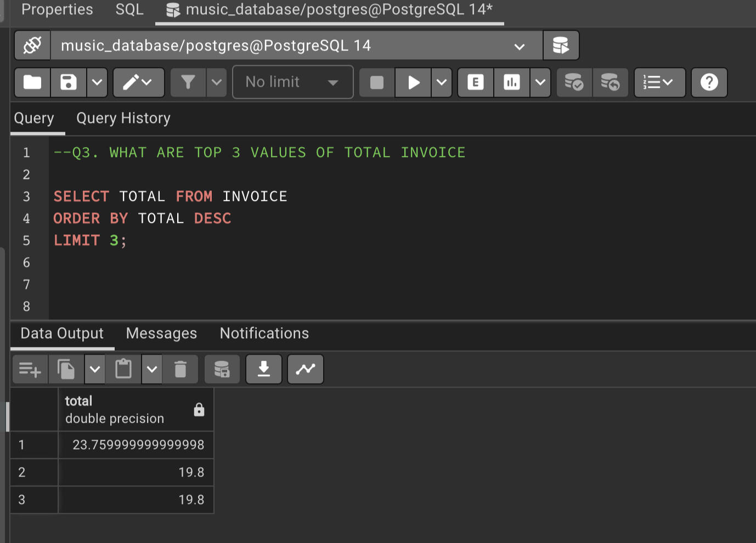Image resolution: width=756 pixels, height=543 pixels.
Task: Open the No limit rows dropdown
Action: 292,82
